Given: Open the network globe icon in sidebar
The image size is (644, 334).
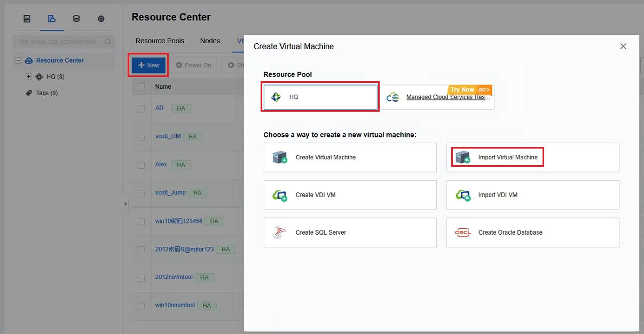Looking at the screenshot, I should tap(101, 19).
